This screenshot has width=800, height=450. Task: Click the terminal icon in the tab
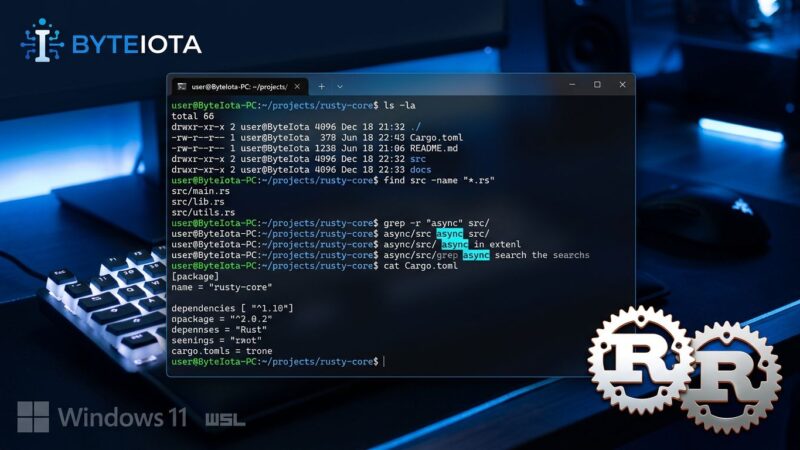click(182, 87)
